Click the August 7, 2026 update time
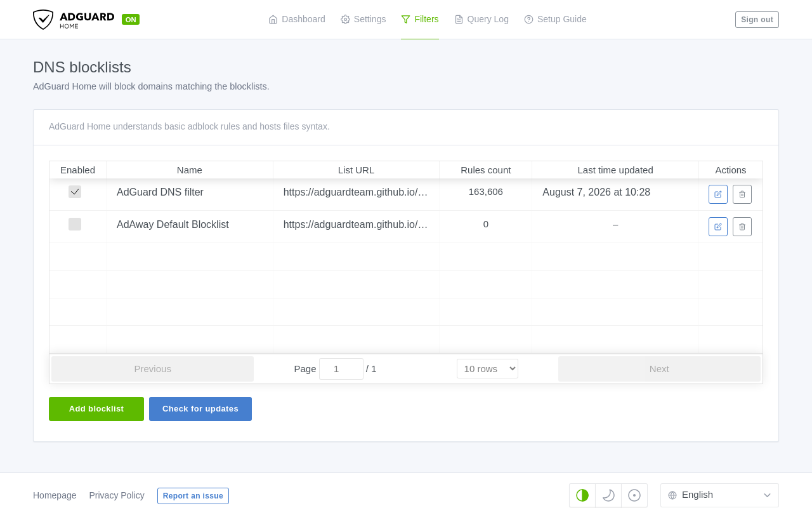Image resolution: width=812 pixels, height=508 pixels. [596, 192]
